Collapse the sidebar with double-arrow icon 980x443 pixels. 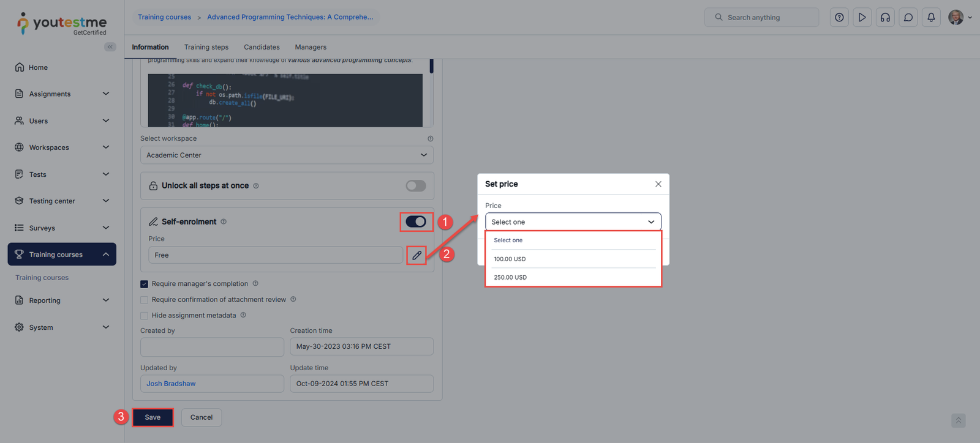coord(110,47)
